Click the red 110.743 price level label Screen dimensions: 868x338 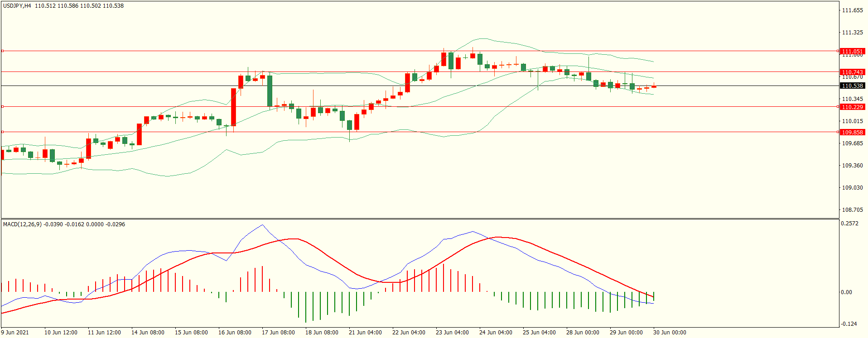pos(852,72)
